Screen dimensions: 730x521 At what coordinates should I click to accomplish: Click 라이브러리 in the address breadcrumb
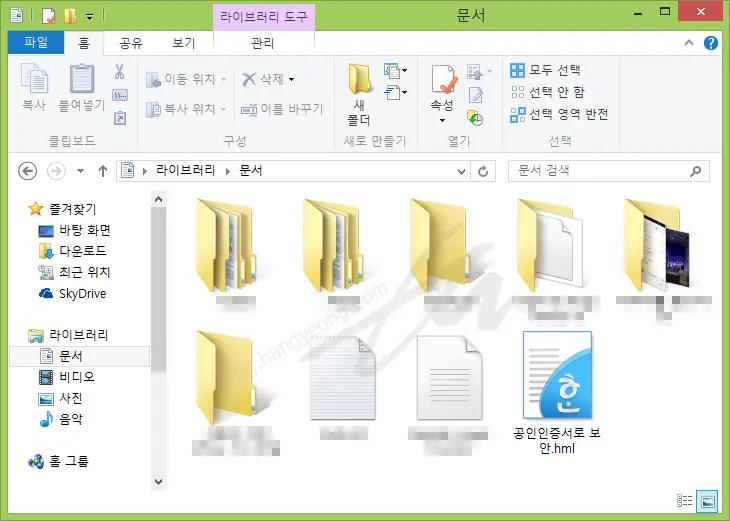[185, 171]
